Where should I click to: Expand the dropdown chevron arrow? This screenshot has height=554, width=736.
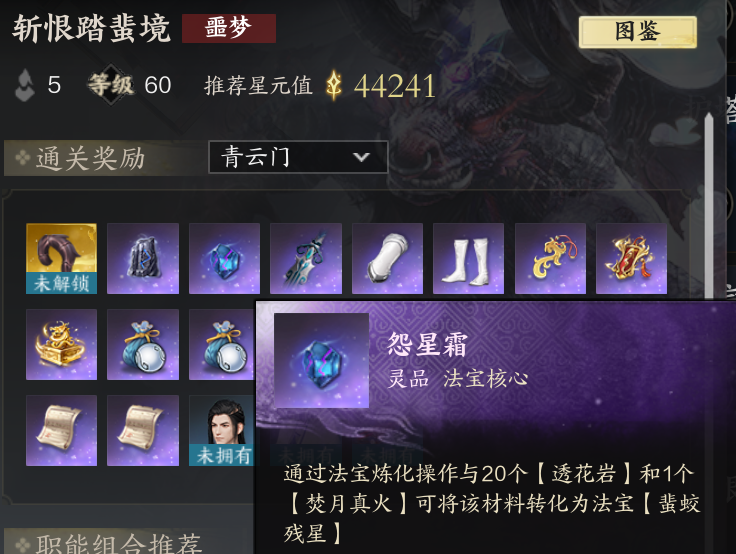pyautogui.click(x=361, y=157)
